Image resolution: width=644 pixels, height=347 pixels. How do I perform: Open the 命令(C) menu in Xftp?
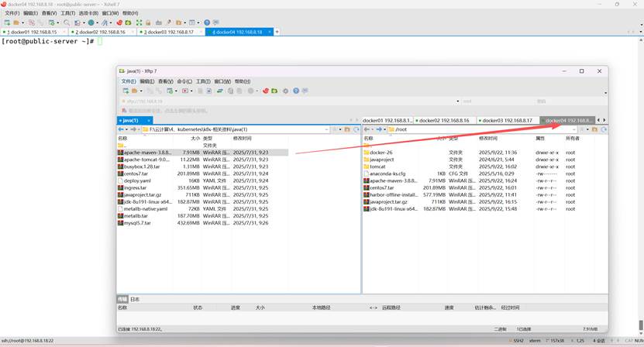point(184,81)
